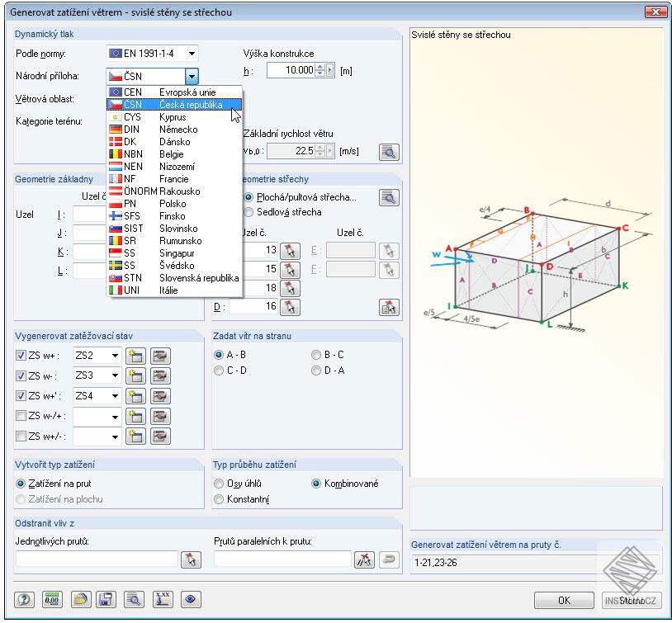Uncheck the ZS w+ load case
Screen dimensions: 672x623
coord(21,356)
